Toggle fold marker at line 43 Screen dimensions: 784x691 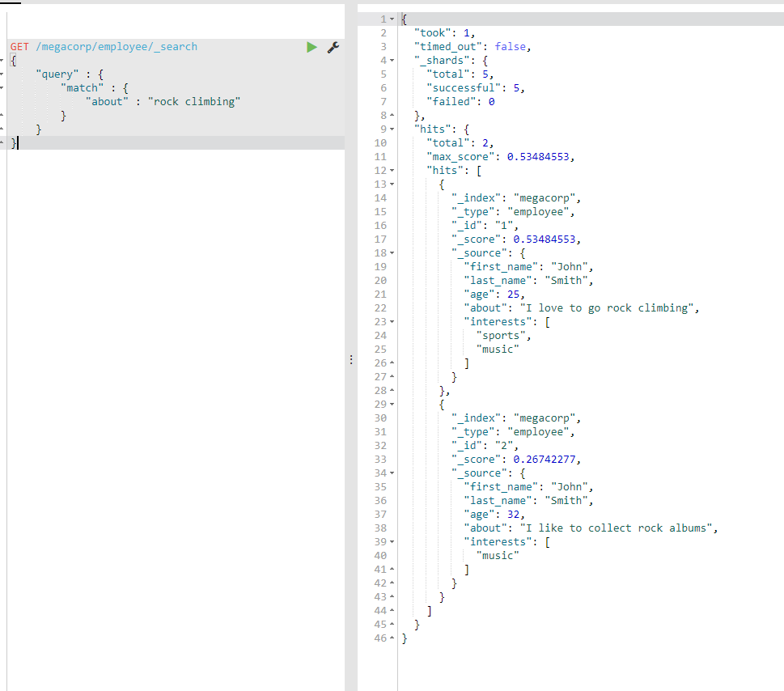click(x=392, y=596)
